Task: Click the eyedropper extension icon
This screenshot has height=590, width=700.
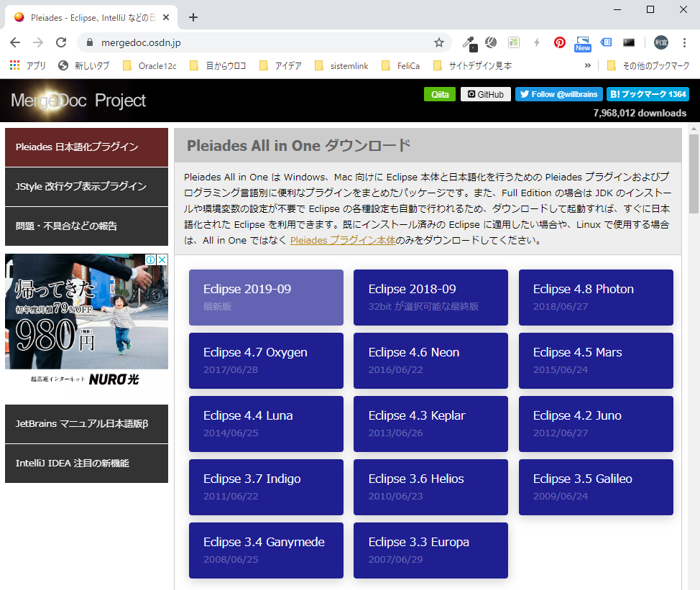Action: (x=469, y=43)
